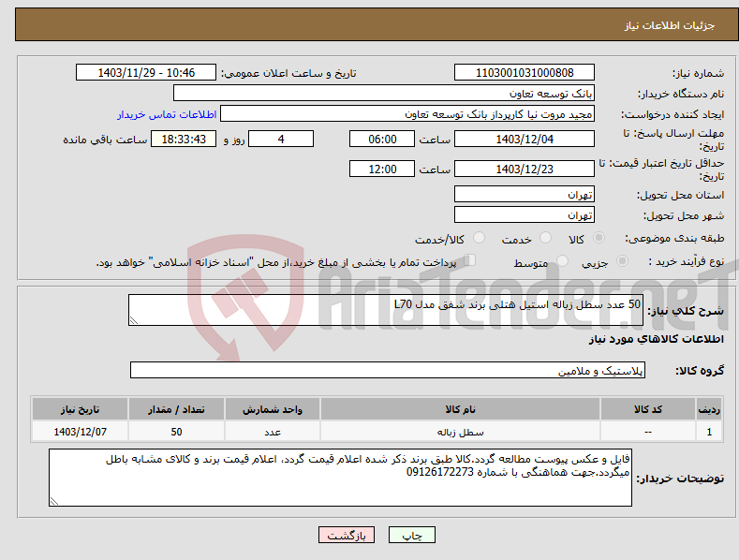
Task: Click the general description text area
Action: pyautogui.click(x=386, y=310)
